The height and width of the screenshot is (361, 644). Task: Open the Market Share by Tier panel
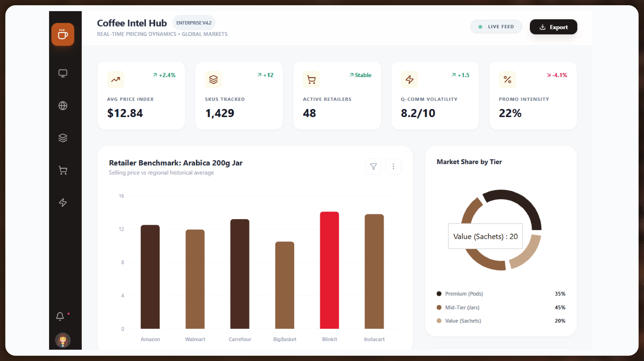(x=469, y=162)
